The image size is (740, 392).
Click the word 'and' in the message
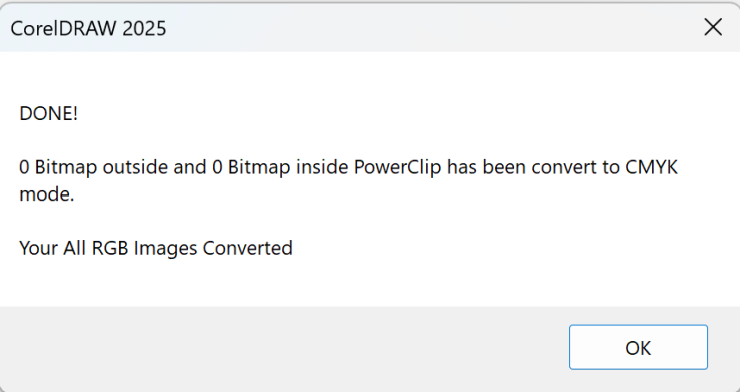[190, 167]
